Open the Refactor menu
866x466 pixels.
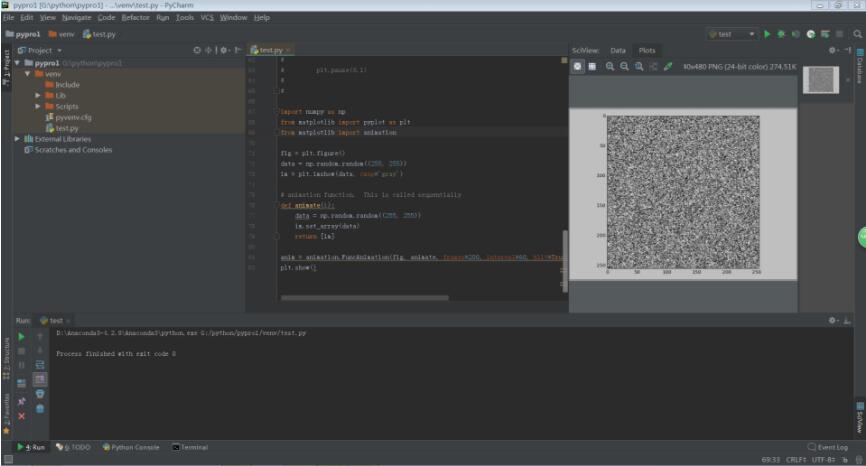135,18
